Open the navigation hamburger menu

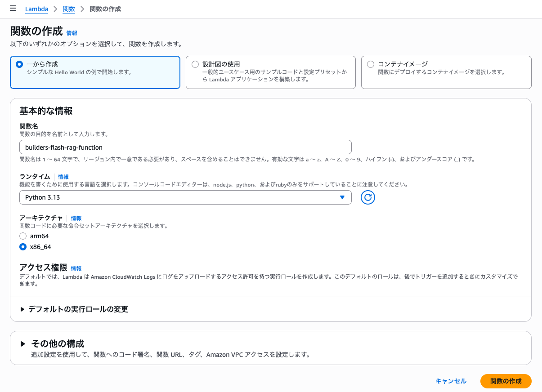tap(13, 9)
